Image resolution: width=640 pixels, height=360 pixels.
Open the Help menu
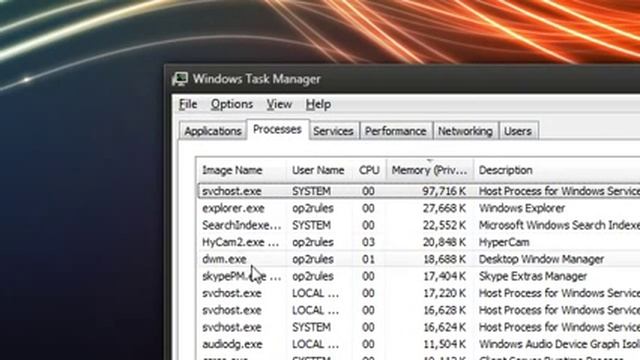pyautogui.click(x=318, y=104)
